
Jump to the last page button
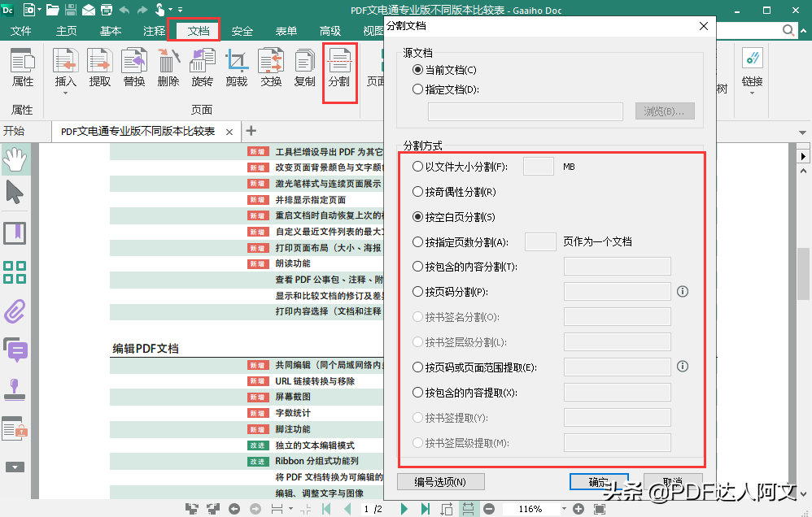coord(426,509)
